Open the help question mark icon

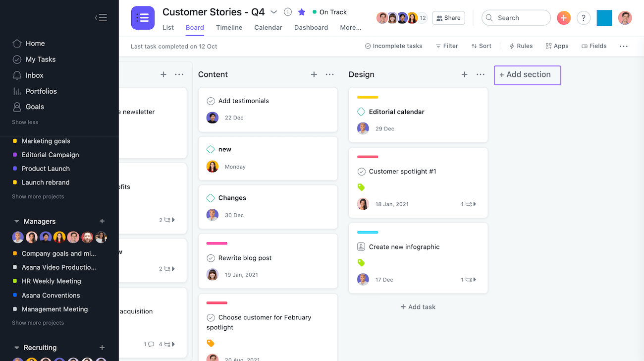point(584,18)
